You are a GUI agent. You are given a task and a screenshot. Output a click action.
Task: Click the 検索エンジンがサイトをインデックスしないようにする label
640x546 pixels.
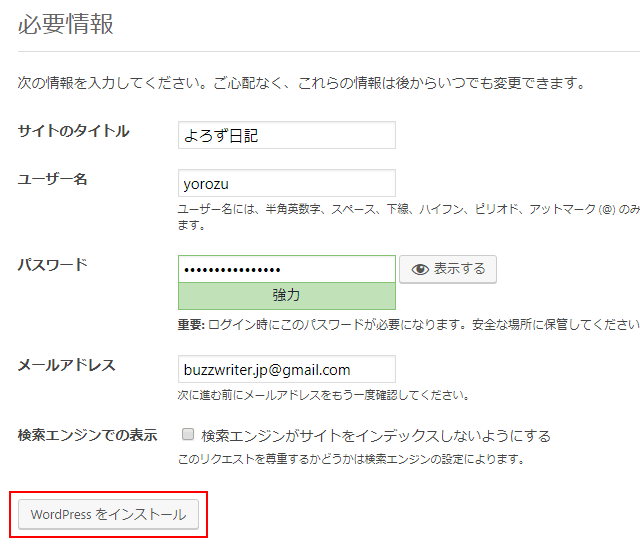(x=376, y=436)
